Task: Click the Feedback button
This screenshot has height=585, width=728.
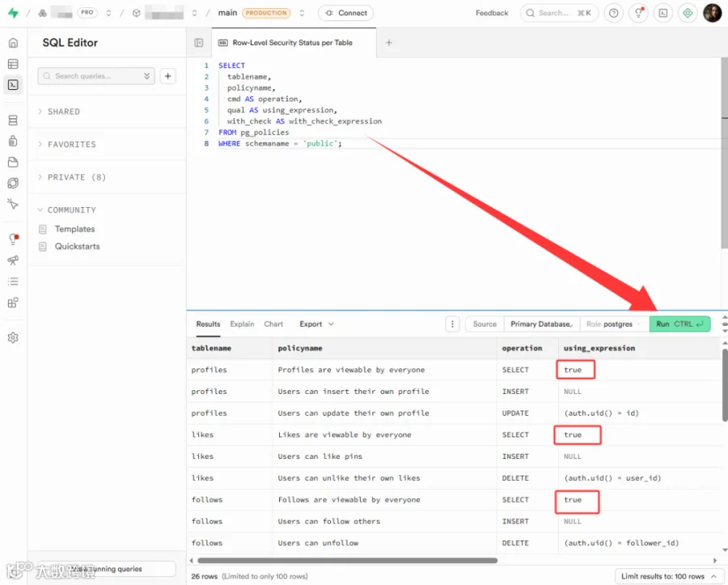Action: coord(492,13)
